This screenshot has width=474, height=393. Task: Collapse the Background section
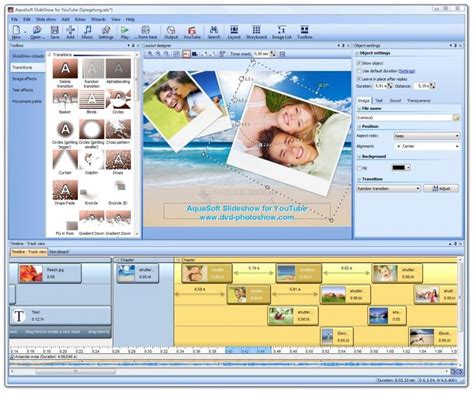coord(359,156)
